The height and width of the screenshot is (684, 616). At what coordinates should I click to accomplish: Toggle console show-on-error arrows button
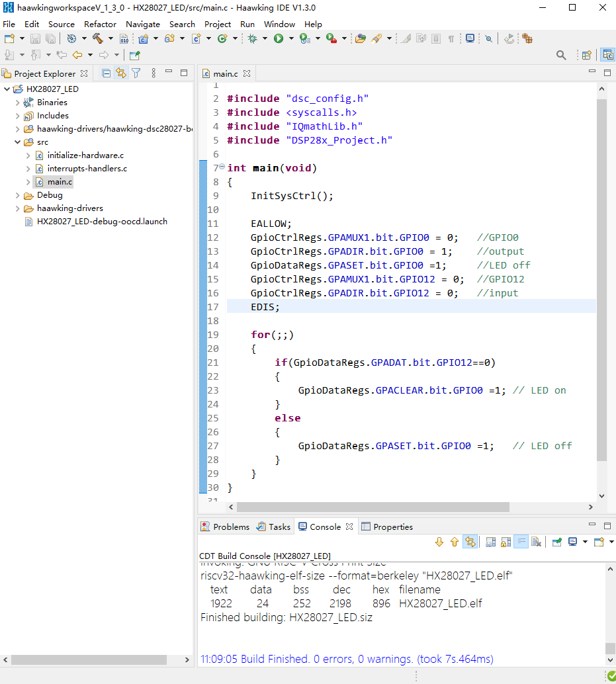coord(470,542)
